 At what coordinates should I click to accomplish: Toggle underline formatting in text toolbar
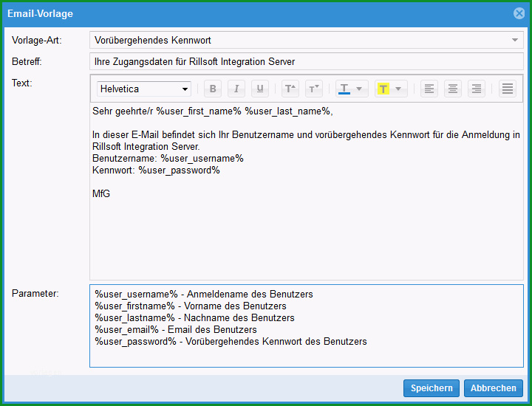(x=260, y=89)
